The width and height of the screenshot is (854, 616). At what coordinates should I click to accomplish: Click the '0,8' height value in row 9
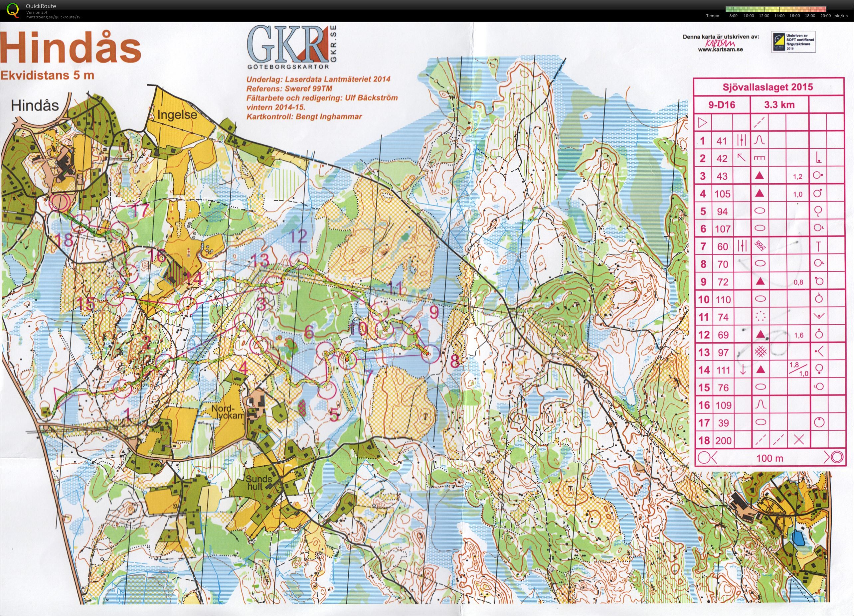(x=798, y=282)
